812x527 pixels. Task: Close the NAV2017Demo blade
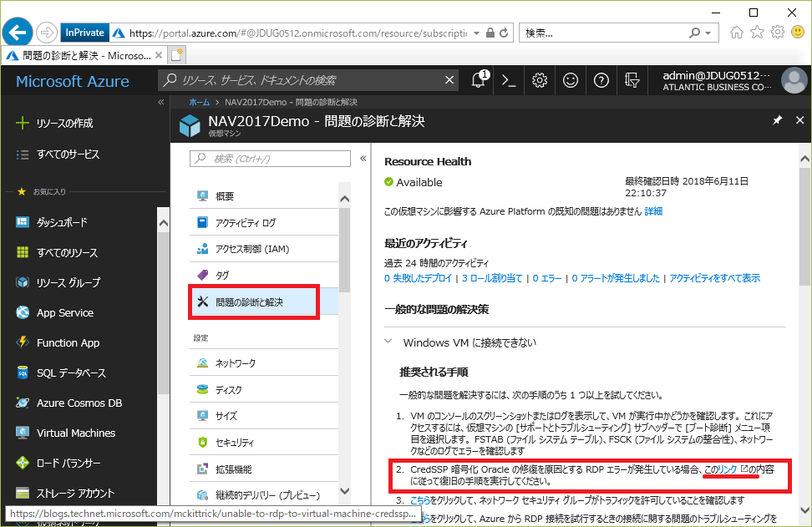click(x=799, y=120)
